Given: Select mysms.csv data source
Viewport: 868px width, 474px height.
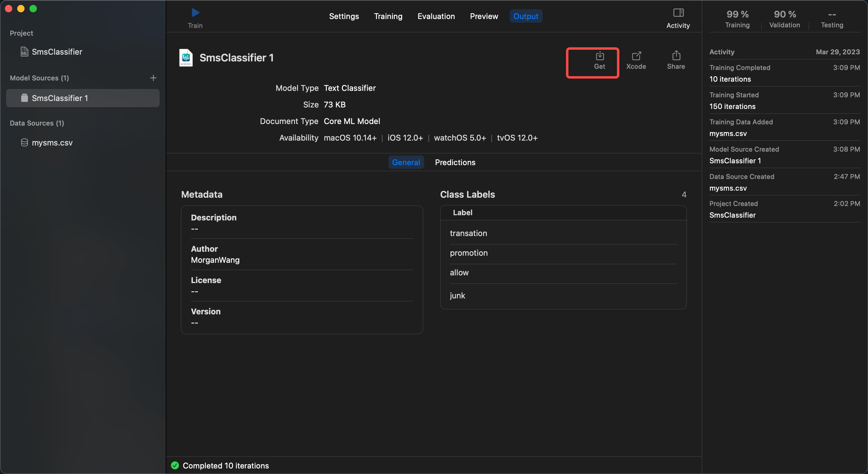Looking at the screenshot, I should pyautogui.click(x=52, y=143).
